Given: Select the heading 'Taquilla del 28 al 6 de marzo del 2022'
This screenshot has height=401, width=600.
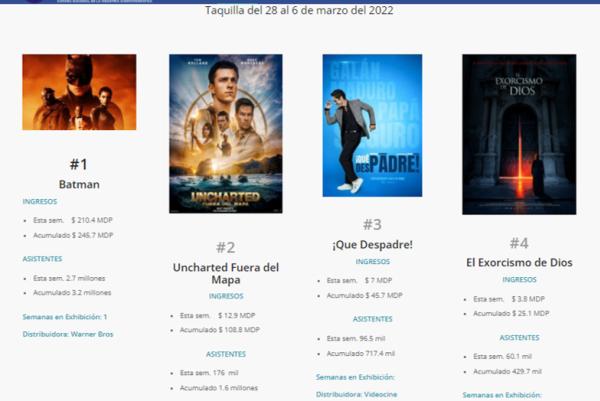Looking at the screenshot, I should 299,10.
